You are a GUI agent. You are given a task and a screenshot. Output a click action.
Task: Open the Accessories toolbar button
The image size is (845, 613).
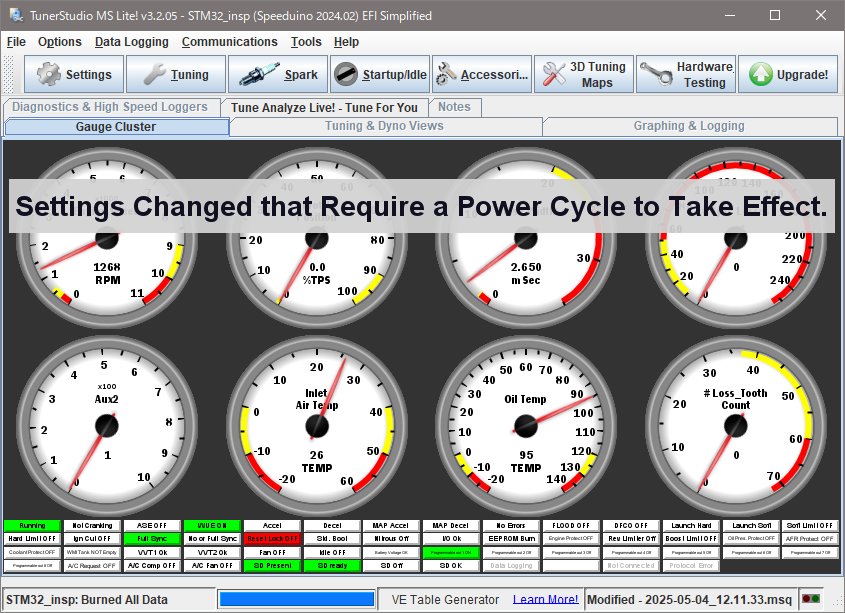coord(482,74)
